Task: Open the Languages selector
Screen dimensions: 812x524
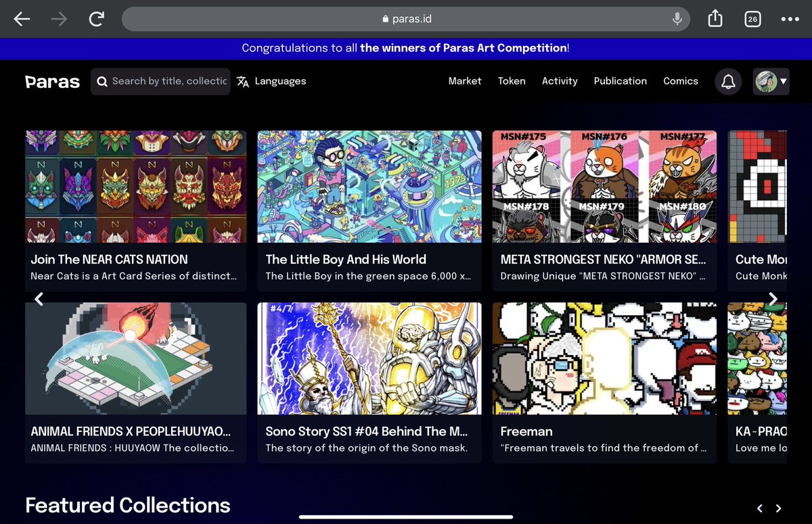Action: pos(271,81)
